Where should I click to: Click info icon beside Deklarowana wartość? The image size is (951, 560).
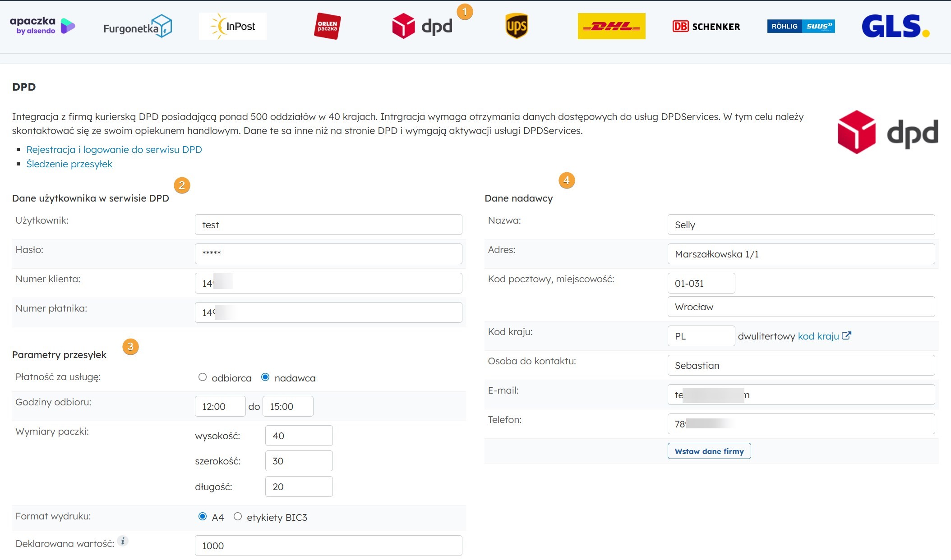[x=123, y=541]
